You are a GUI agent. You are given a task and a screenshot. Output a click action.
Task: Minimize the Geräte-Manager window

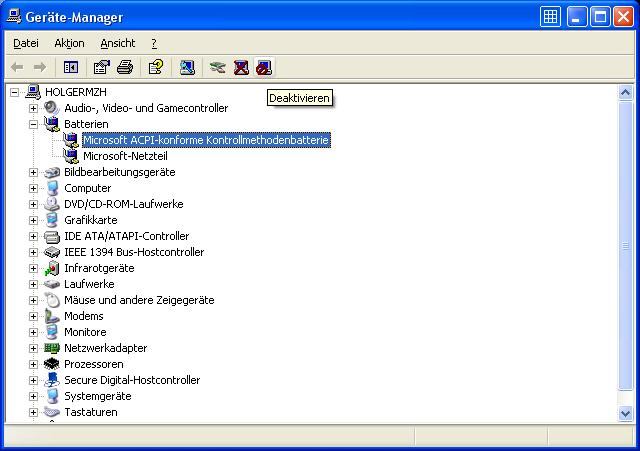577,17
